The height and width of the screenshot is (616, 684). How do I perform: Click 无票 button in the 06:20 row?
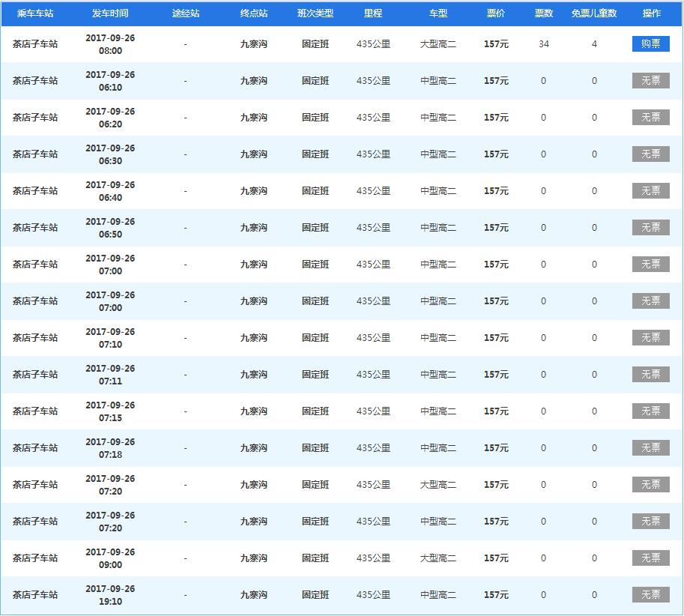650,117
